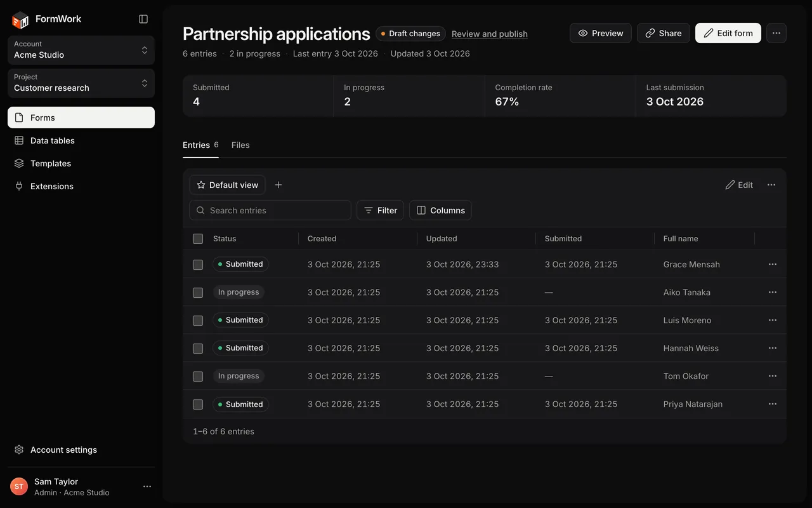Open row actions for Hannah Weiss
Screen dimensions: 812x508
(x=773, y=348)
